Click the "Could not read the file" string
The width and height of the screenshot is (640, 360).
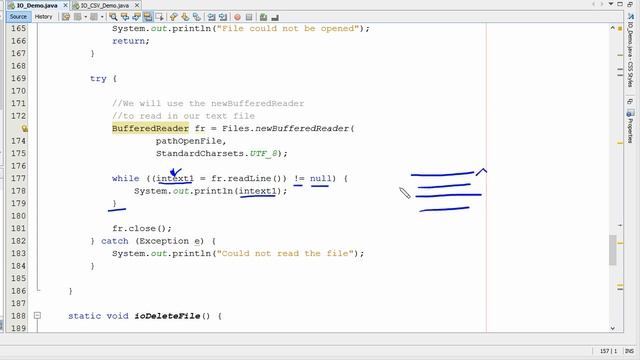point(285,253)
